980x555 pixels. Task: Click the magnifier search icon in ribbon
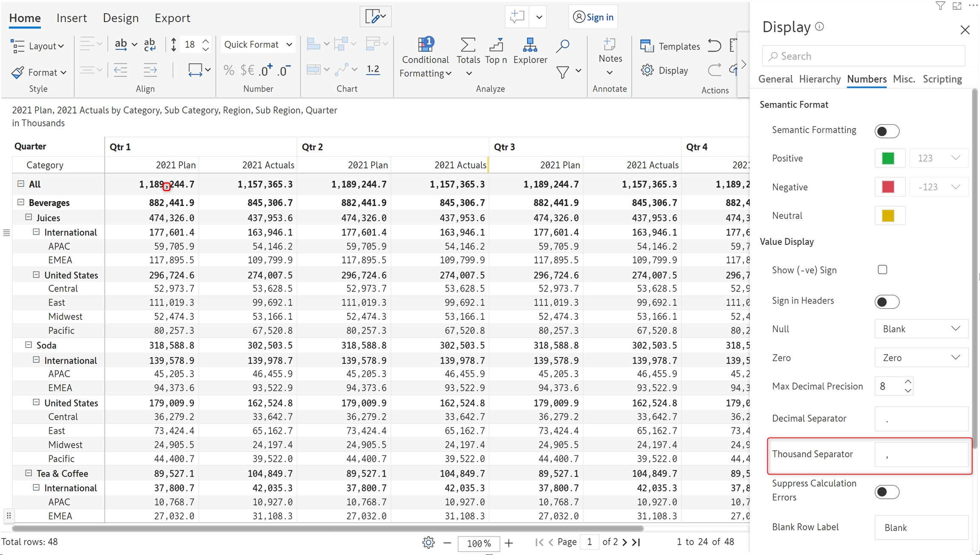click(x=563, y=45)
